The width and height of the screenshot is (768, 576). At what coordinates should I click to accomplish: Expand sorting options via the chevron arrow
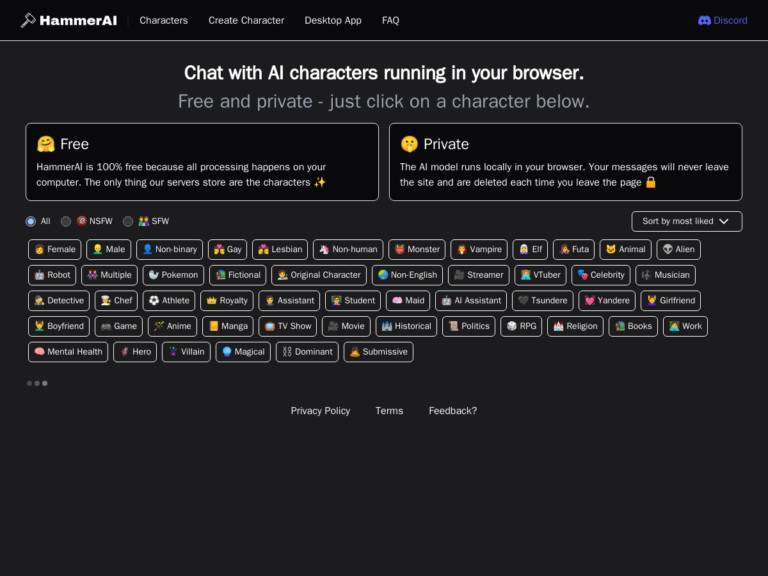tap(724, 221)
